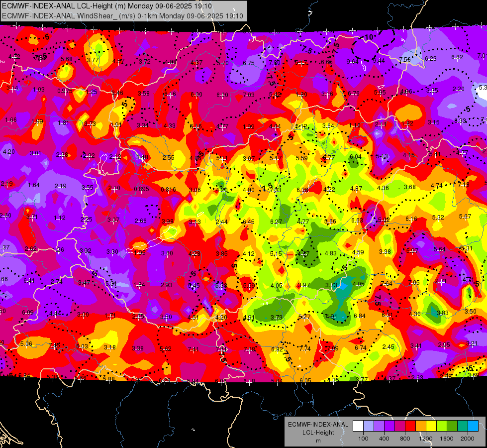Viewport: 487px width, 448px height.
Task: Click the wind shear value 7.68
Action: pos(249,349)
